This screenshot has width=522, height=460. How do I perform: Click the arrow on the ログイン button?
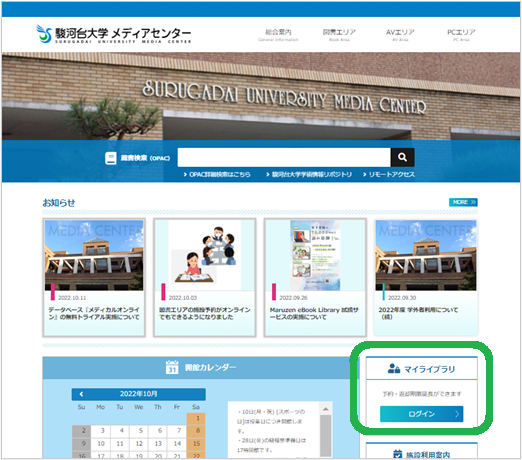457,414
